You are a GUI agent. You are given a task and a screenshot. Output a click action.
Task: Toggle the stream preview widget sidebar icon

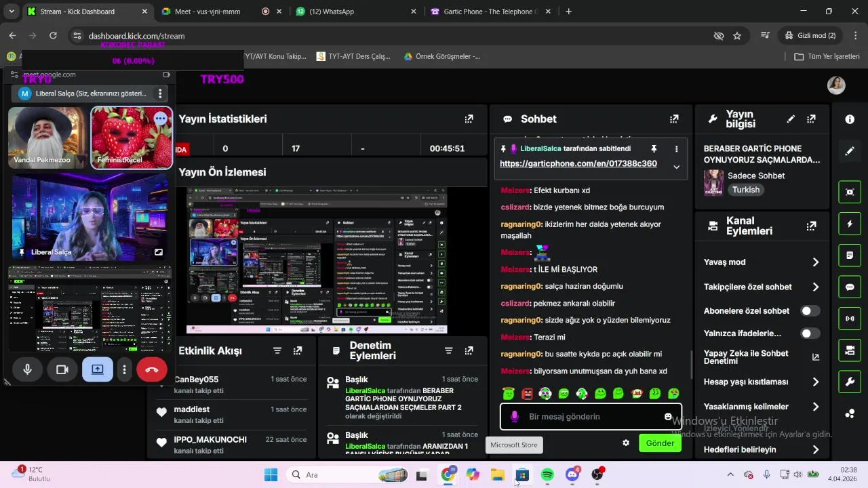(x=850, y=191)
